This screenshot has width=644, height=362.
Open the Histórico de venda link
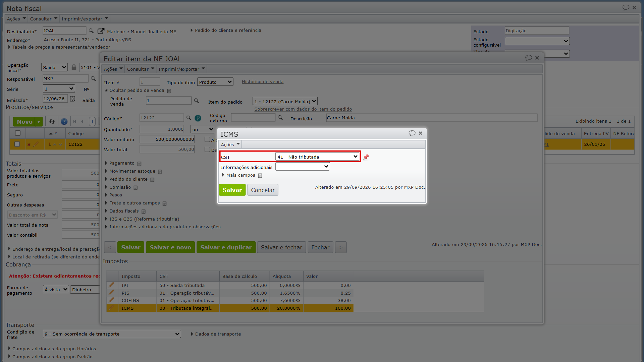coord(263,82)
